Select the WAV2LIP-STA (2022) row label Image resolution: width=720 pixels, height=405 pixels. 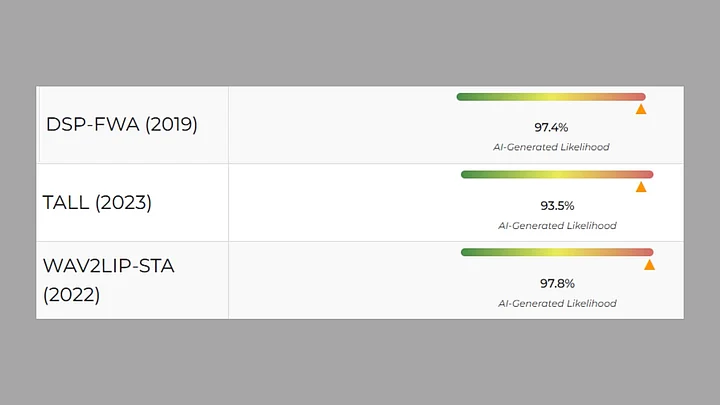pyautogui.click(x=108, y=280)
